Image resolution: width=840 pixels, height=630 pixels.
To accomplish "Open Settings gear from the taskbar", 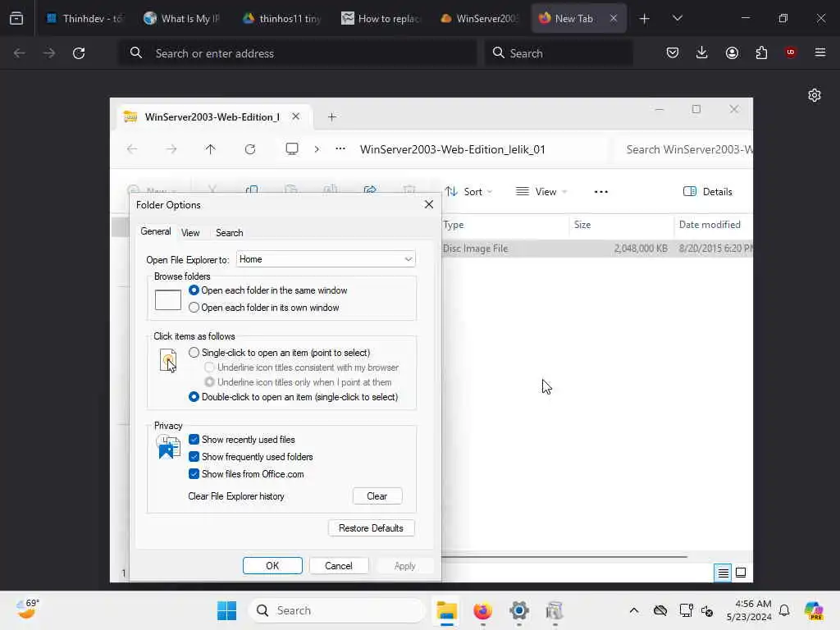I will [x=518, y=610].
